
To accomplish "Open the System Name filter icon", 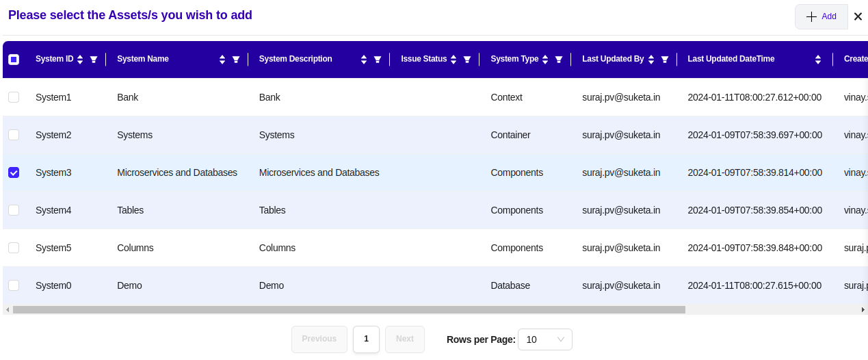I will click(236, 60).
